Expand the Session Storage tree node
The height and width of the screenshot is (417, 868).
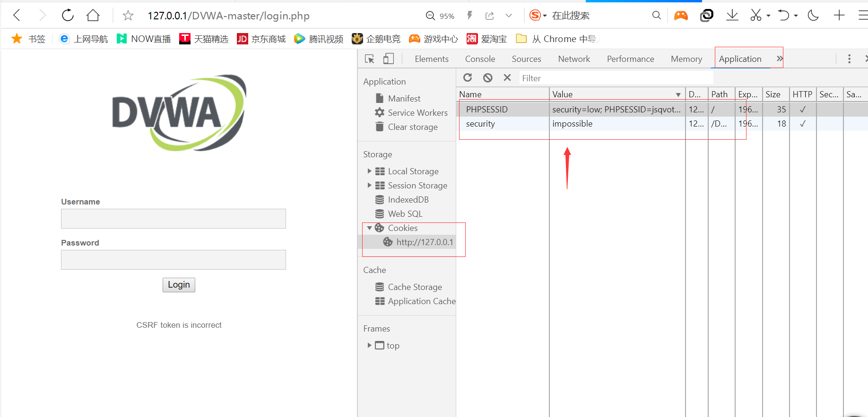coord(369,185)
